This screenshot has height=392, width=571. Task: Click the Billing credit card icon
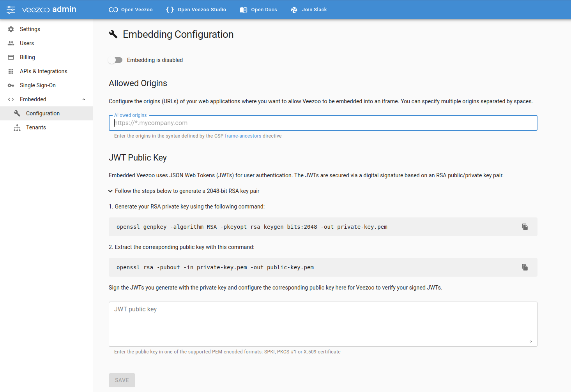(x=11, y=57)
